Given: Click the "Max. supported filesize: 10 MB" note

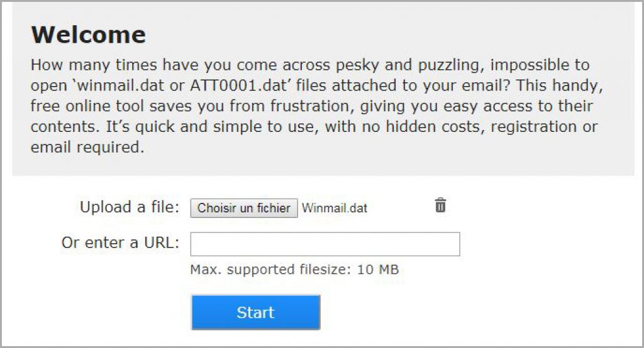Looking at the screenshot, I should (x=294, y=270).
